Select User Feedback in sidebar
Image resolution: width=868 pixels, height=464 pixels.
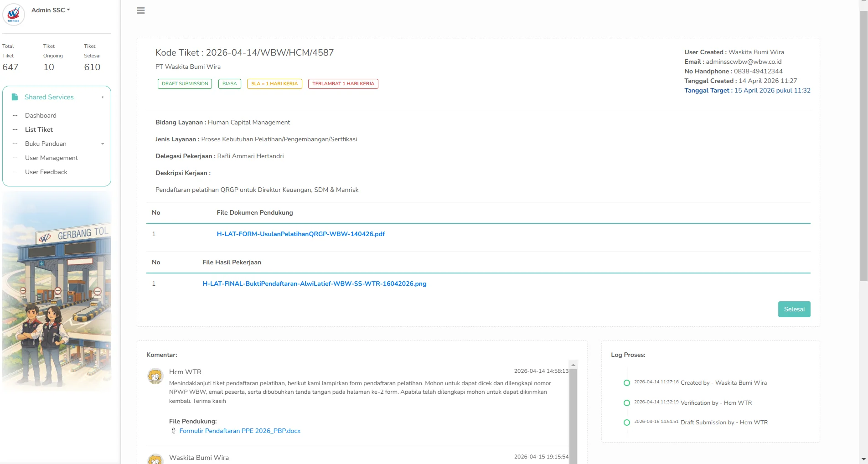pos(46,172)
